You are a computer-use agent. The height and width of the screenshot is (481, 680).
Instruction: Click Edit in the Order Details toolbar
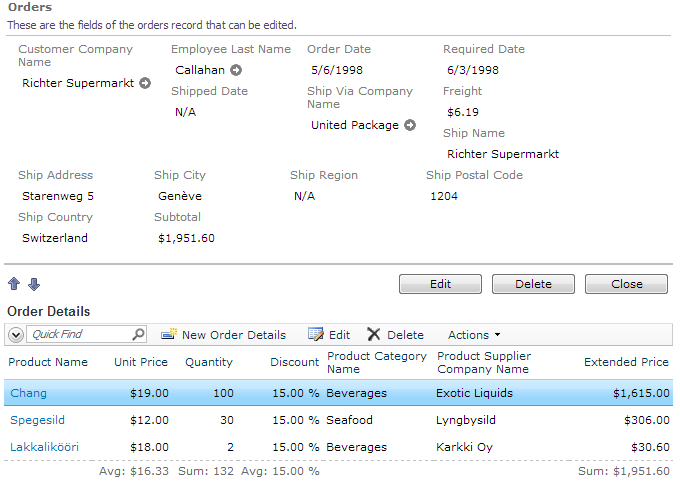pos(329,335)
